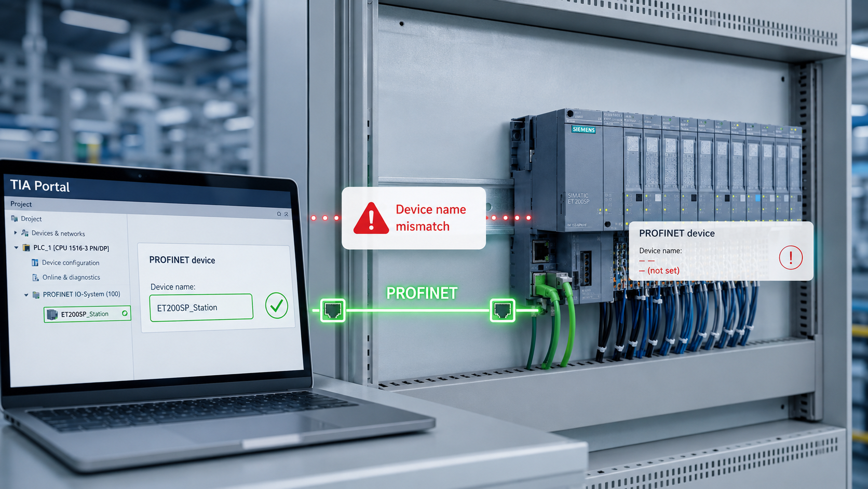Click second small icon atop project panel
The width and height of the screenshot is (868, 489).
coord(286,214)
